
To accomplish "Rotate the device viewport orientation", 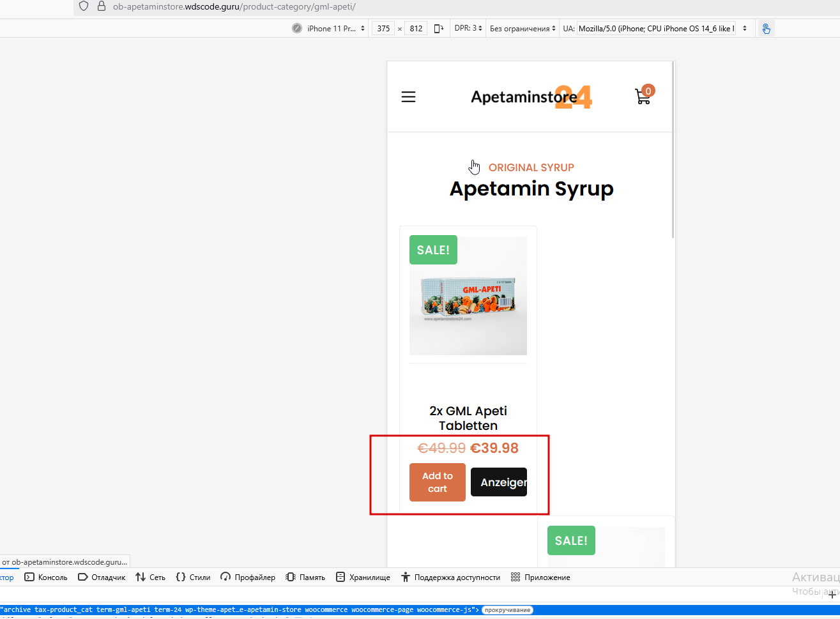I will coord(439,28).
